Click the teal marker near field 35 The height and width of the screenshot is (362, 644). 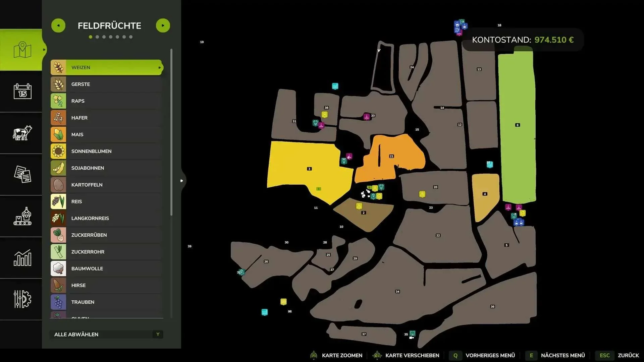pos(413,333)
